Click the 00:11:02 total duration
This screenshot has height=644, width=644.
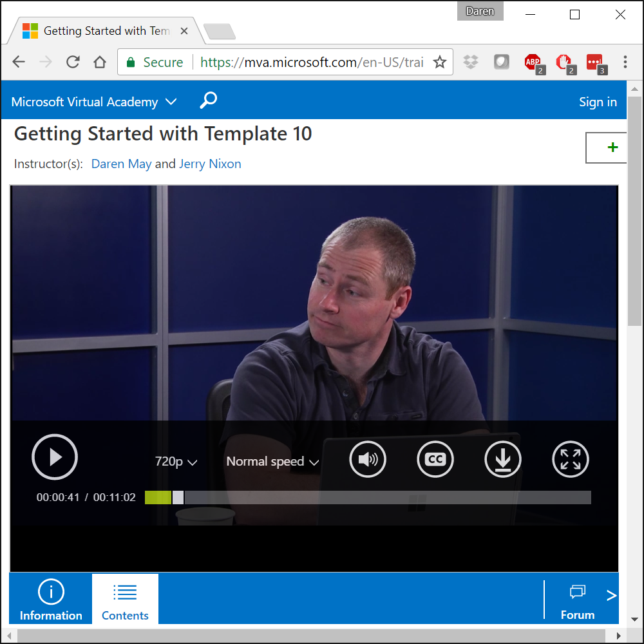(x=114, y=497)
